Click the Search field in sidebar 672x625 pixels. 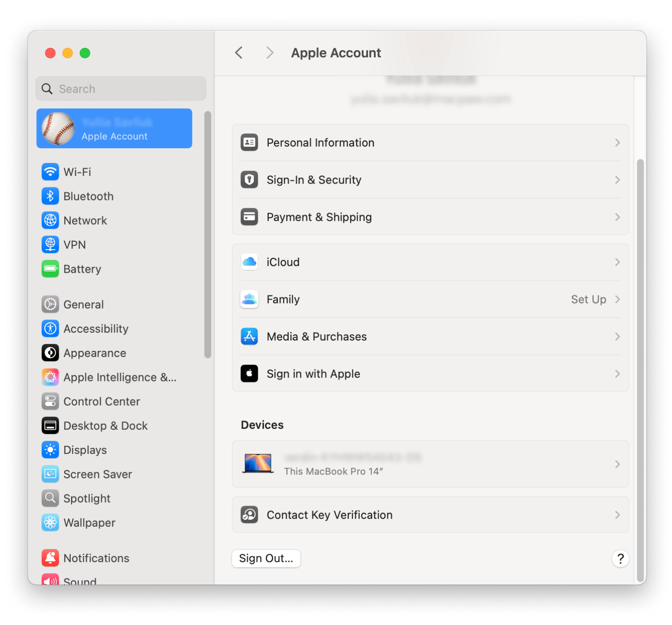[121, 89]
